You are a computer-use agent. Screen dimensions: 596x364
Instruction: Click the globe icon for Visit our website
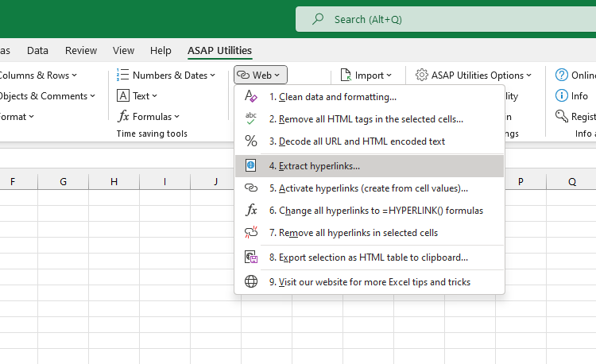pos(251,281)
